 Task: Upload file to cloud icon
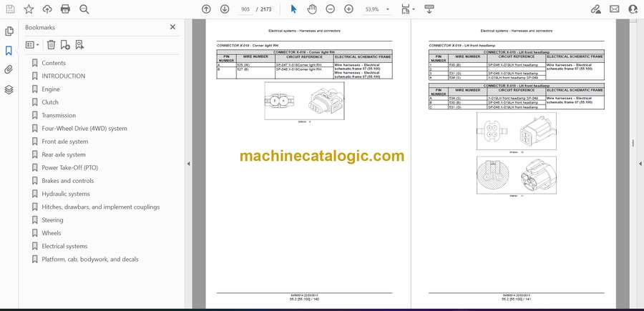click(47, 9)
